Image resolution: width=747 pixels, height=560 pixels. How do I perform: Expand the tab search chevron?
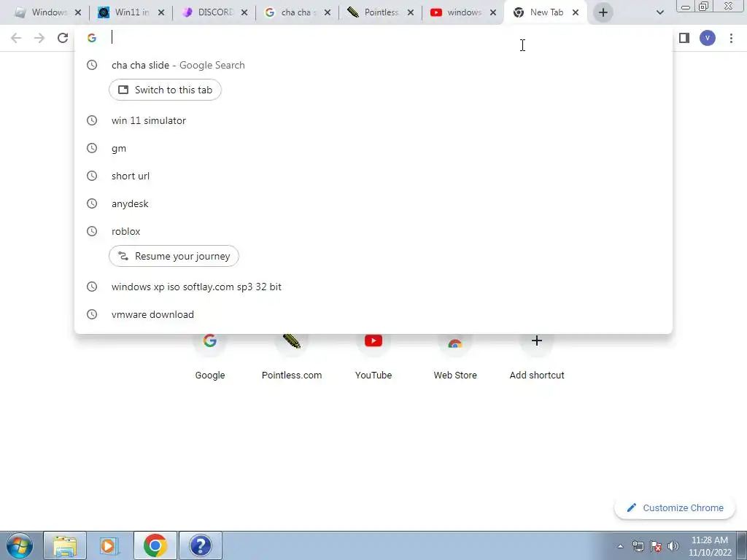659,12
